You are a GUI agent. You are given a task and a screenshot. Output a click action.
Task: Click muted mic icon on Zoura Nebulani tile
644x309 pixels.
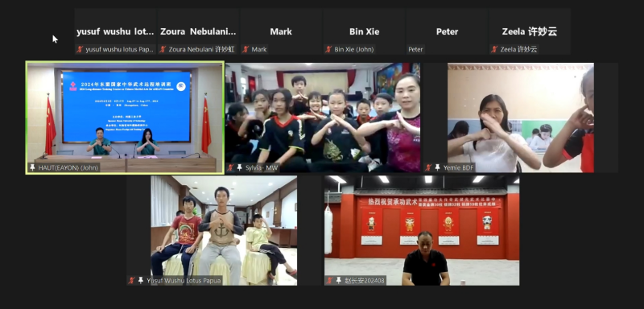tap(163, 49)
